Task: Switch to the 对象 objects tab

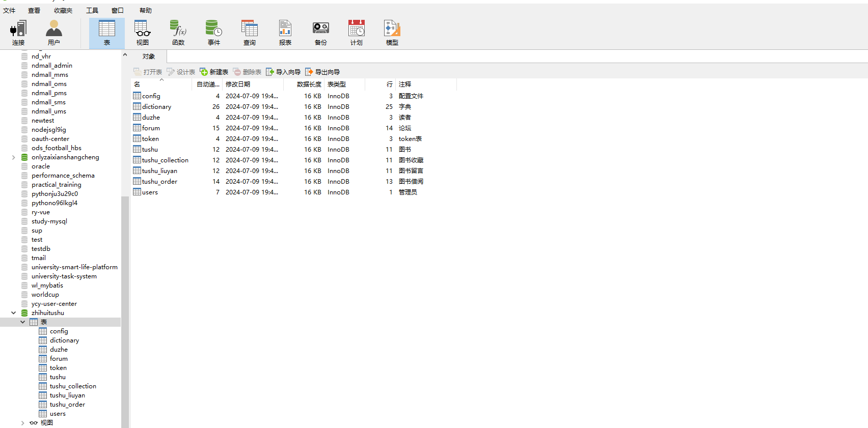Action: (149, 56)
